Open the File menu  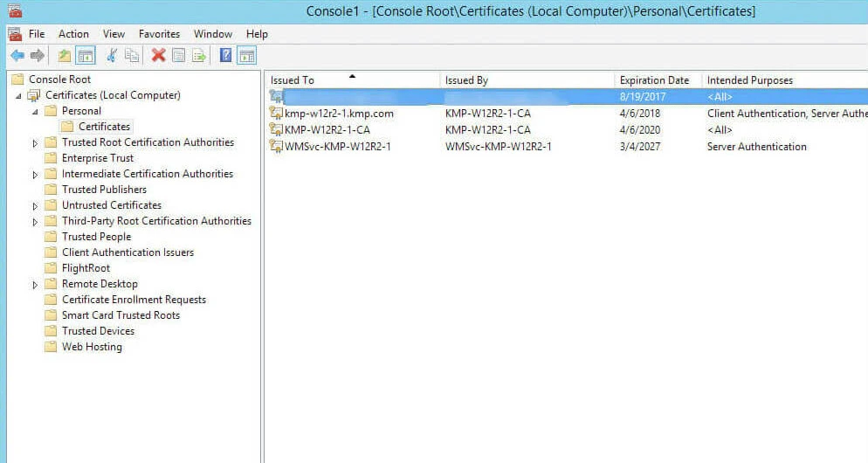(37, 34)
